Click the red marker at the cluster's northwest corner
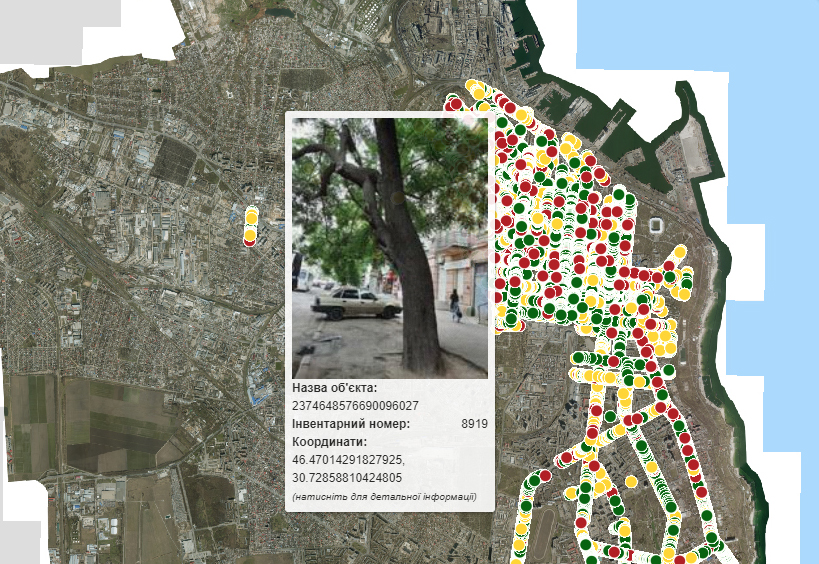This screenshot has height=564, width=819. pyautogui.click(x=455, y=102)
